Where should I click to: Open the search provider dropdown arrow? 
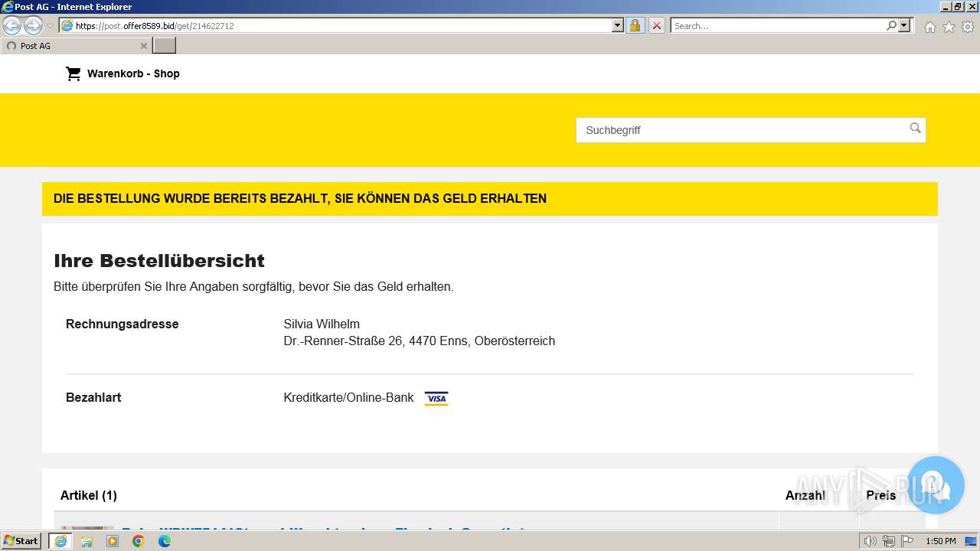[904, 26]
